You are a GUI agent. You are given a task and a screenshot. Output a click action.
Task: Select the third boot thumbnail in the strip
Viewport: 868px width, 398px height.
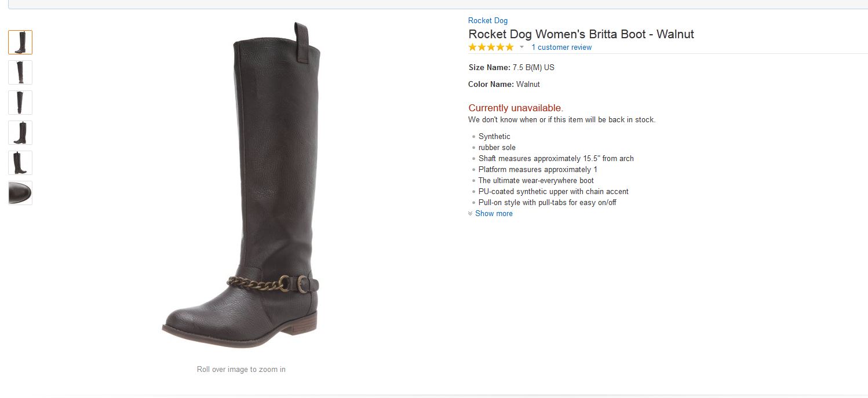20,103
